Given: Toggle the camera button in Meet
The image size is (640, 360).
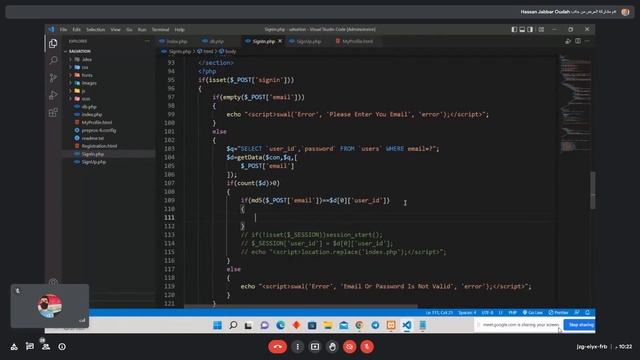Looking at the screenshot, I should point(349,347).
